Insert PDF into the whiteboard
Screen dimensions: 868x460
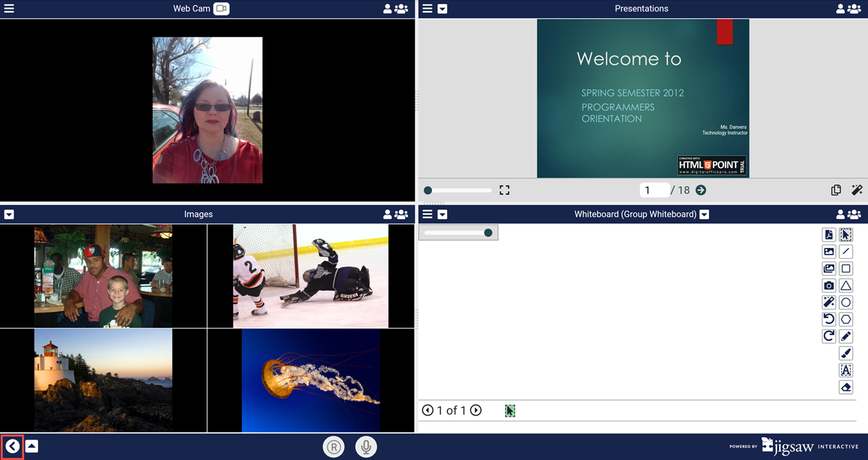point(829,235)
